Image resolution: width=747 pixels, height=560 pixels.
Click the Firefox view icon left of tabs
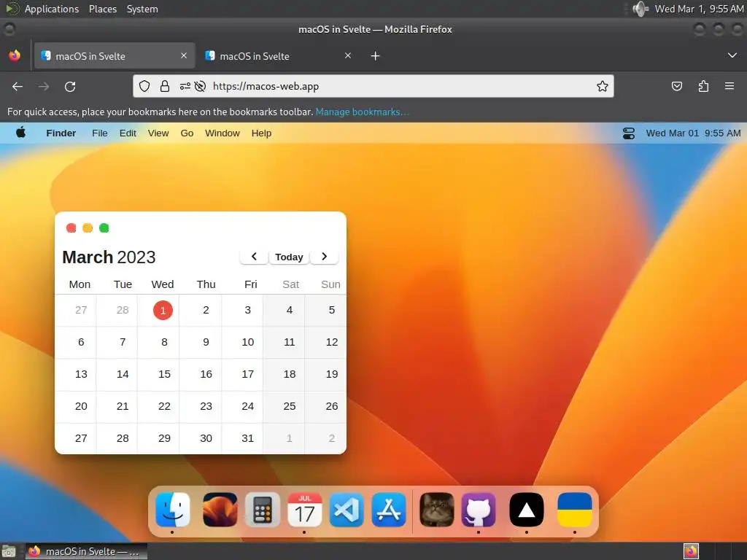(x=15, y=55)
